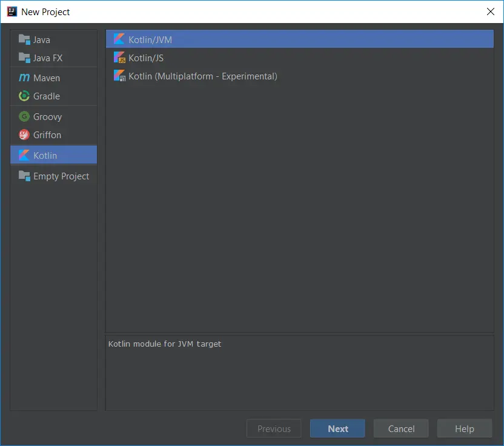Choose the Maven label in sidebar
The image size is (504, 446).
(x=47, y=78)
